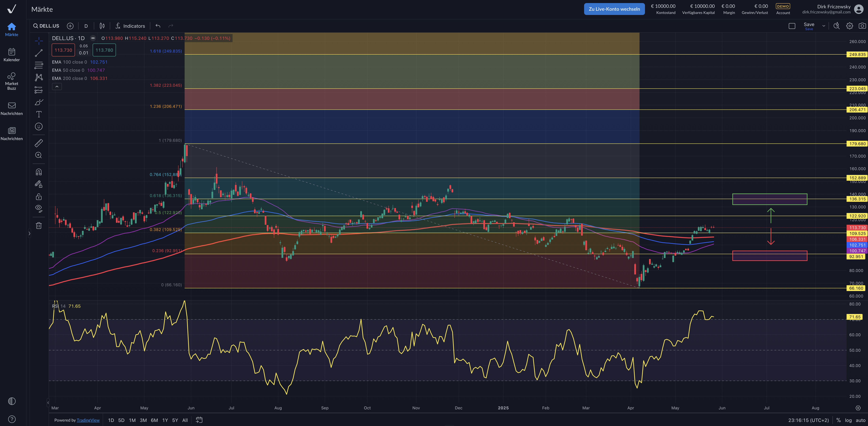The width and height of the screenshot is (868, 426).
Task: Choose the candlestick chart style button
Action: (x=102, y=26)
